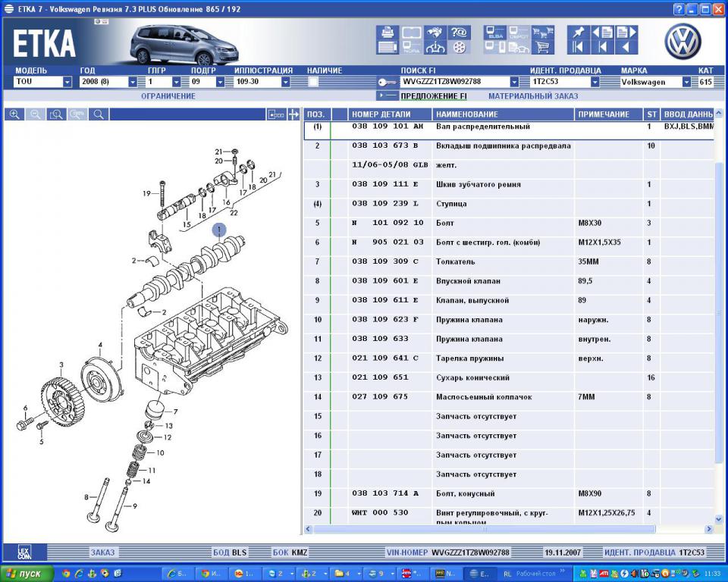Click the illustration thumbnails strip icon
Screen dimensions: 728x582
(276, 114)
